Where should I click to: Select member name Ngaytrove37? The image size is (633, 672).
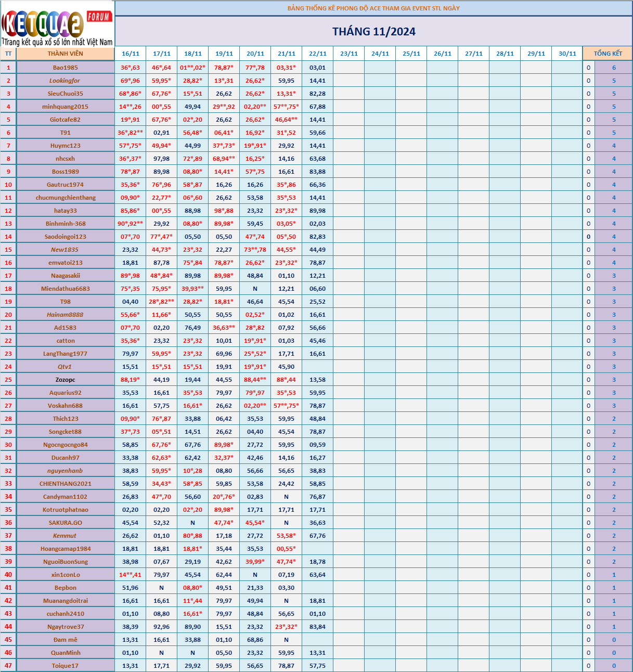66,627
